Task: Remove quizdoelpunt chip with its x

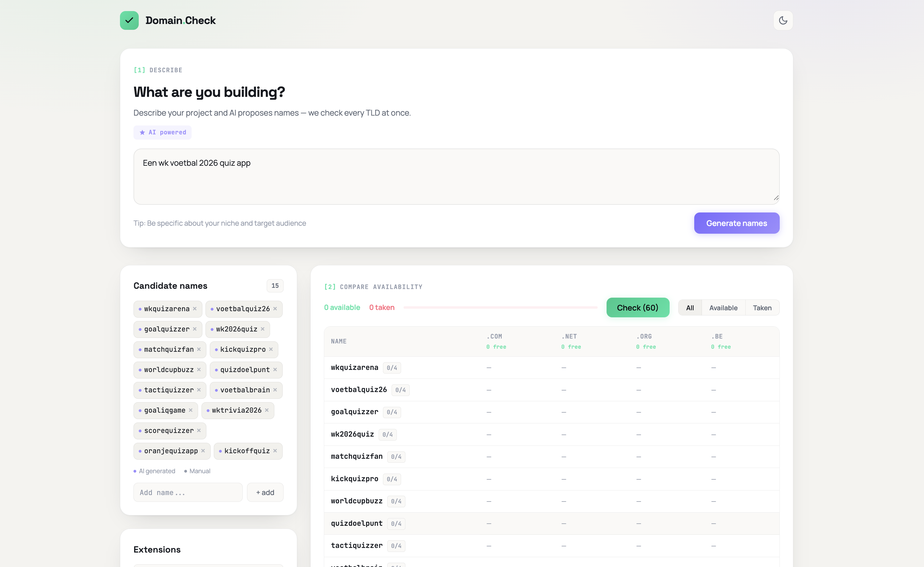Action: pos(275,369)
